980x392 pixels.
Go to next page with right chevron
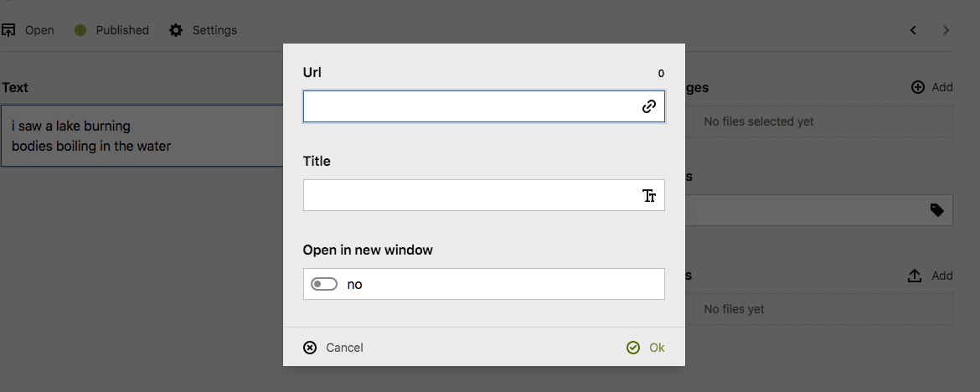click(946, 30)
